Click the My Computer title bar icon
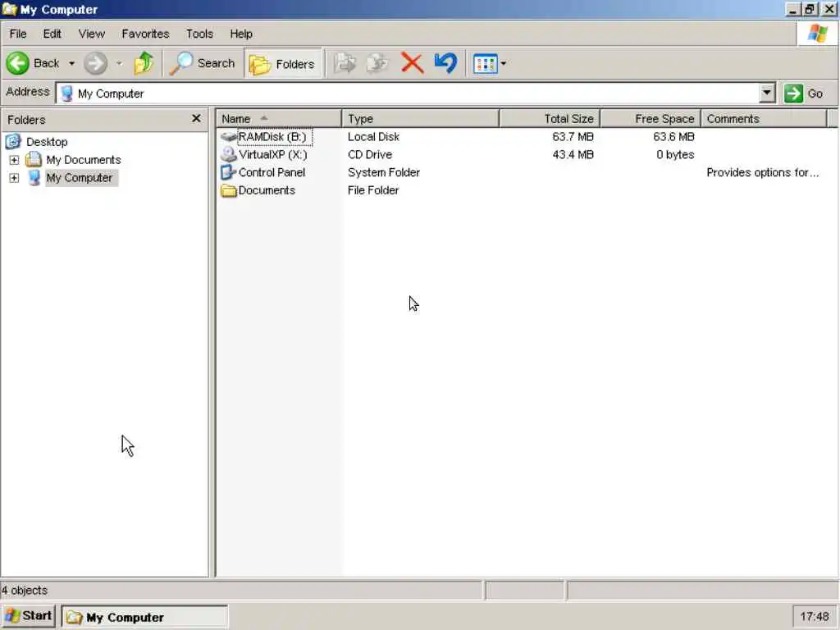Viewport: 840px width, 630px height. point(10,9)
